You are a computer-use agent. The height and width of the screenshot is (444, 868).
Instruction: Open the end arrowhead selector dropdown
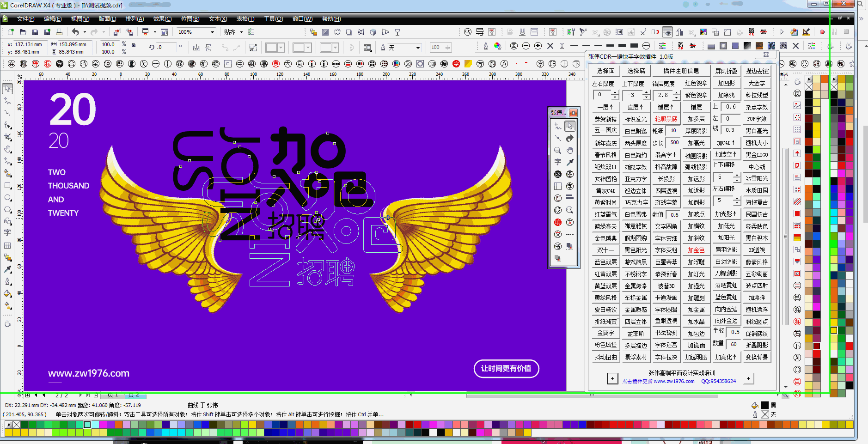(x=336, y=47)
